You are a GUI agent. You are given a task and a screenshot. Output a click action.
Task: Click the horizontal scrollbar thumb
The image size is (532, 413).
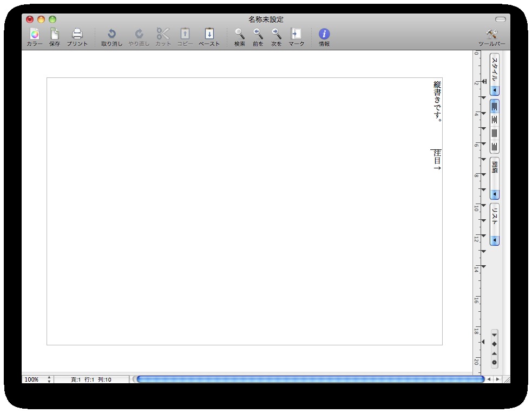click(310, 379)
